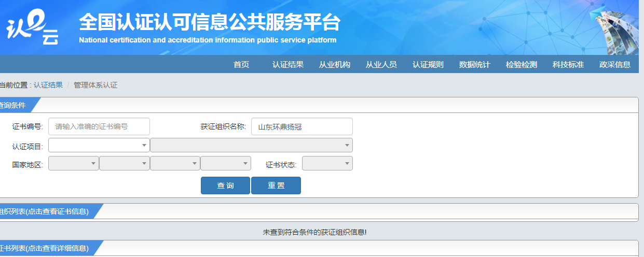Click the 查询 search button
The width and height of the screenshot is (644, 257).
[225, 185]
